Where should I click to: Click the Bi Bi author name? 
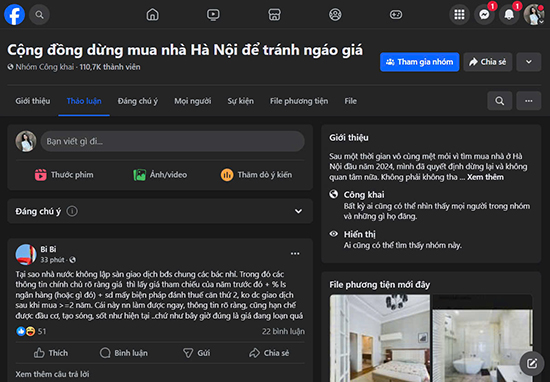(48, 249)
